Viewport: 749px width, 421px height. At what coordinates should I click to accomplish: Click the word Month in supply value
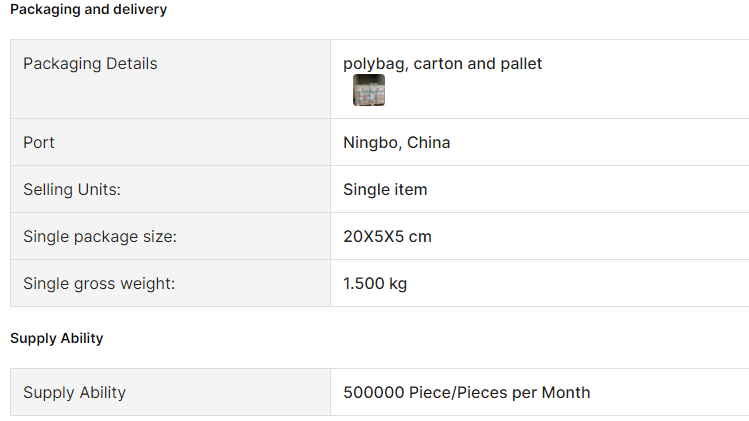click(x=566, y=392)
